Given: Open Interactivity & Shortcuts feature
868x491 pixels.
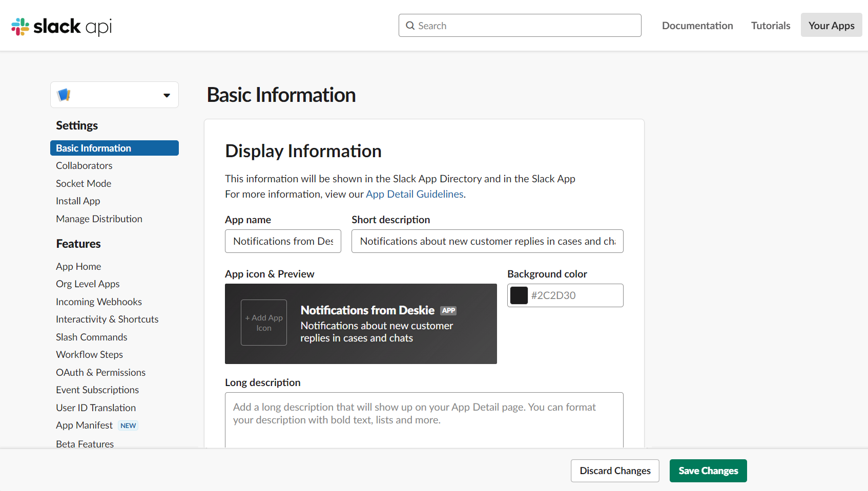Looking at the screenshot, I should (107, 319).
